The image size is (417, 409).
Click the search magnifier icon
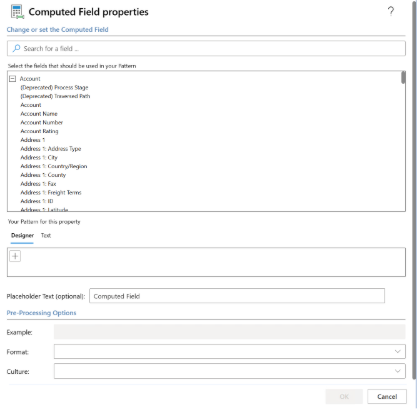coord(16,48)
